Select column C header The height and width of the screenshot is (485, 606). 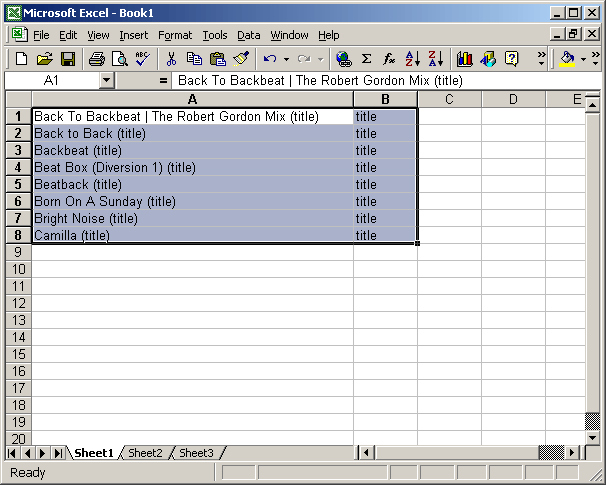449,99
